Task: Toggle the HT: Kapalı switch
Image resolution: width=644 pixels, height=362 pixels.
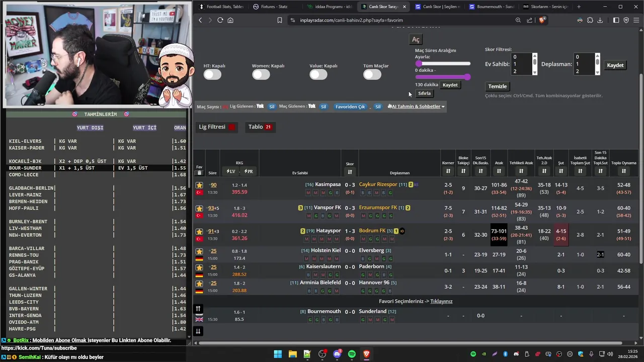Action: click(x=212, y=74)
